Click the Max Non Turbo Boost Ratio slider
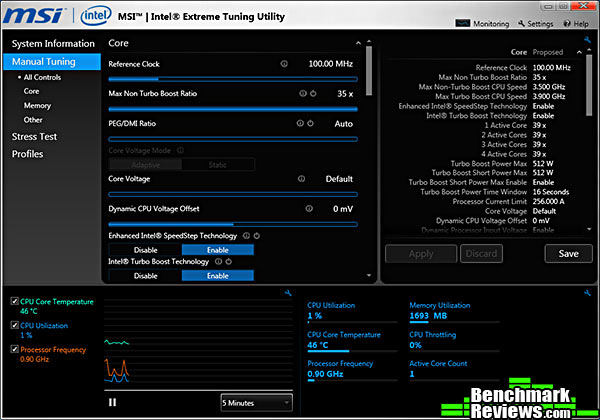Viewport: 600px width, 420px height. [233, 109]
